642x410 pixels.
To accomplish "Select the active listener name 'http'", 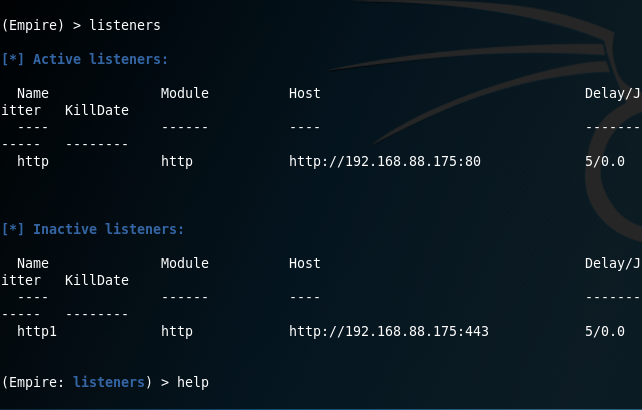I will [x=33, y=161].
